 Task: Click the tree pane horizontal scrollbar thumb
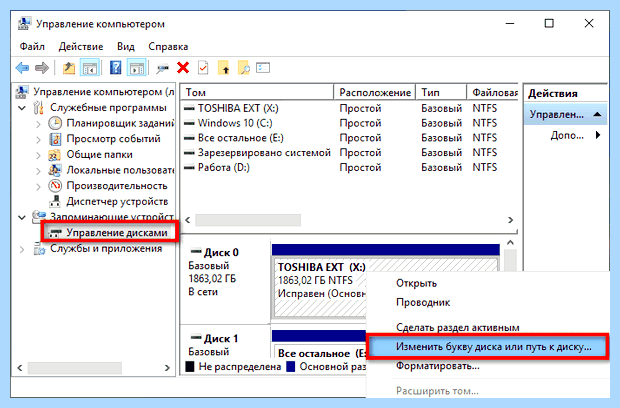[x=74, y=368]
